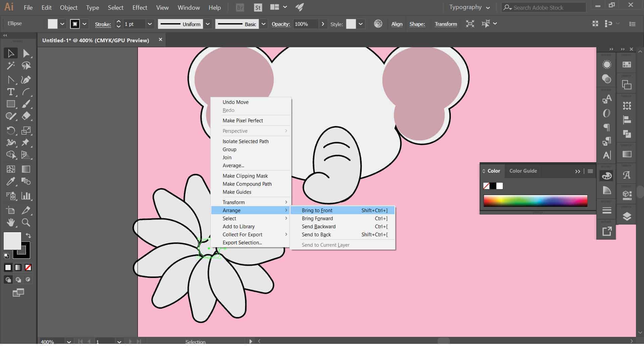Select the Hand tool
This screenshot has height=362, width=644.
(11, 222)
